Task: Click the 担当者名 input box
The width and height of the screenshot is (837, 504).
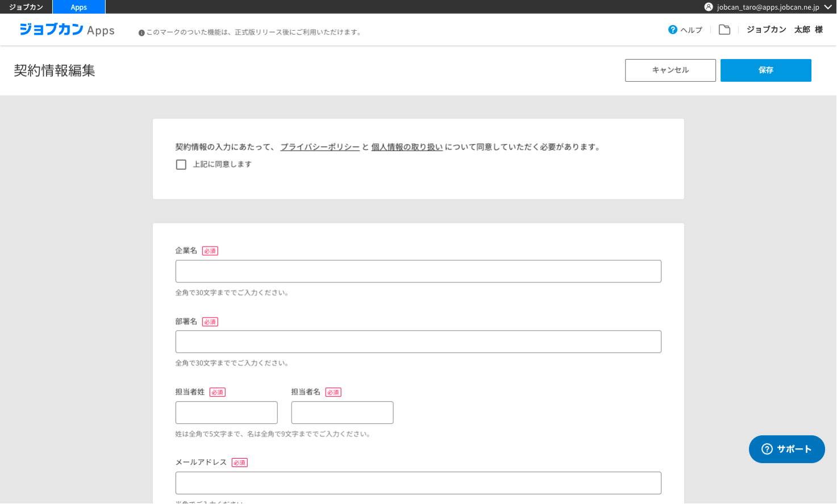Action: click(342, 413)
